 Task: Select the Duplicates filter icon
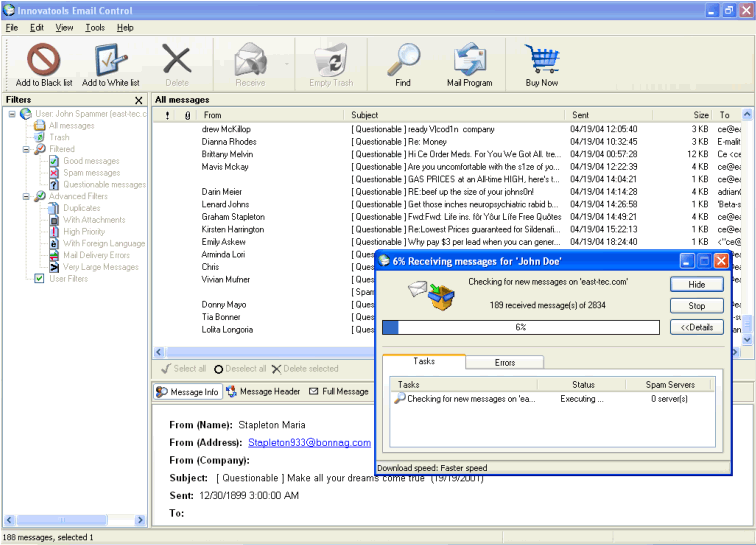point(54,208)
